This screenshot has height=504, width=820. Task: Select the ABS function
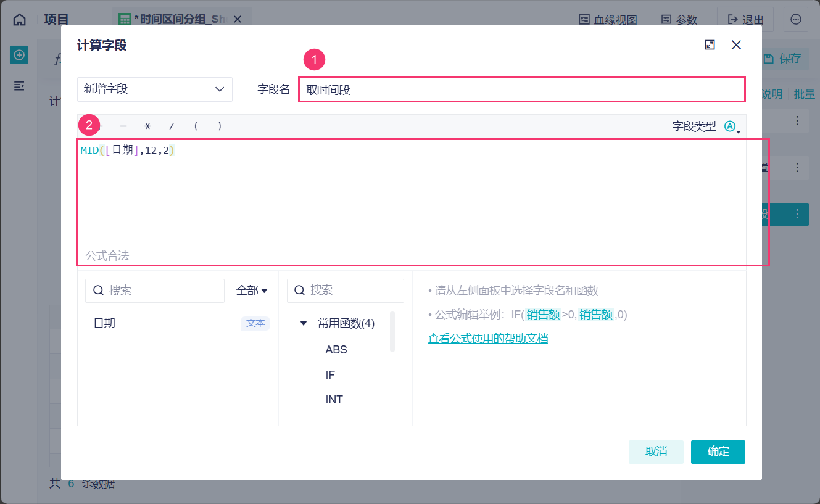(336, 350)
